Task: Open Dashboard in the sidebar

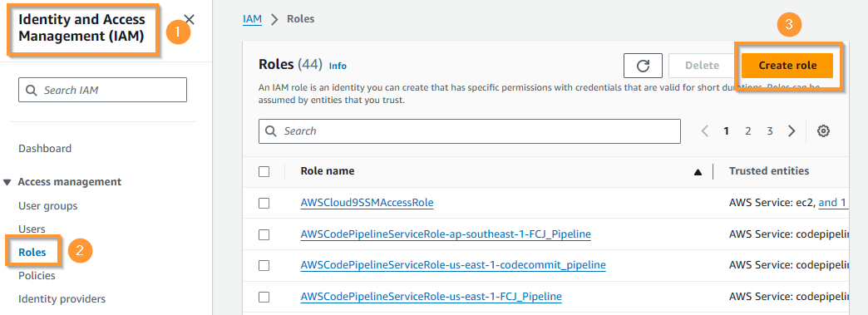Action: tap(45, 149)
